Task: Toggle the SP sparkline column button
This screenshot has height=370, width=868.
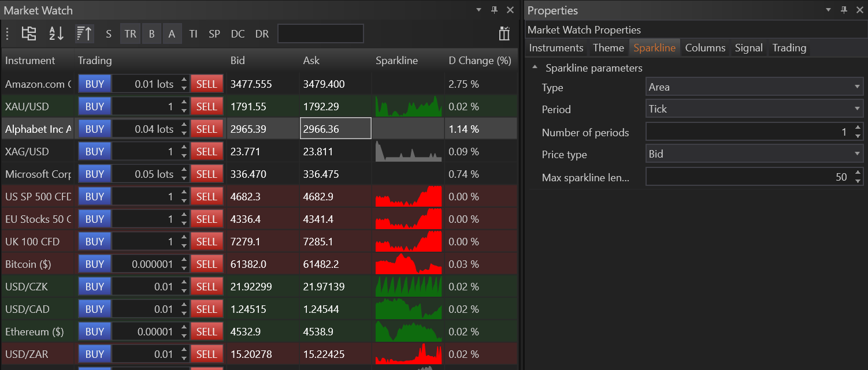Action: pyautogui.click(x=214, y=34)
